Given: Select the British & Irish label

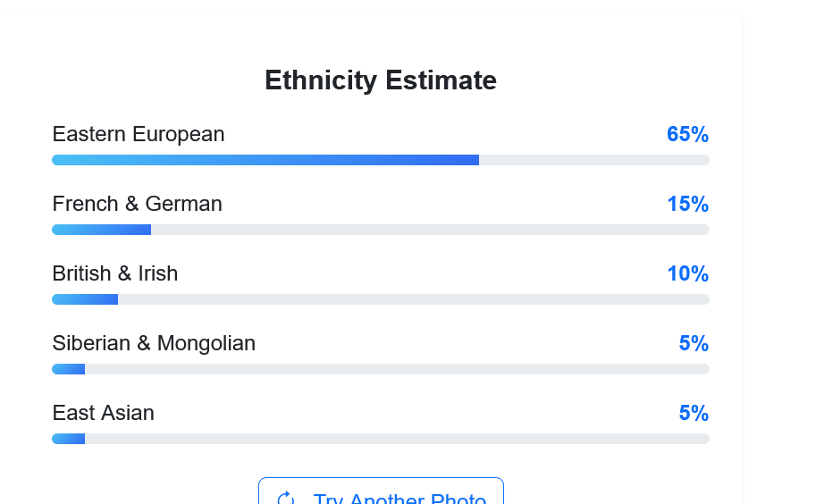Looking at the screenshot, I should (115, 273).
